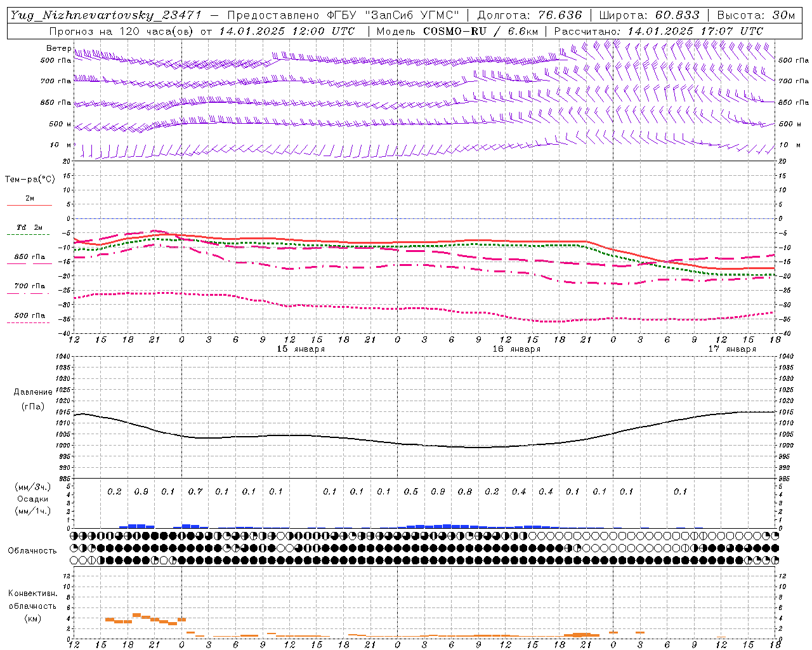
Task: Select the latitude value Широта: 60.833
Action: click(649, 15)
